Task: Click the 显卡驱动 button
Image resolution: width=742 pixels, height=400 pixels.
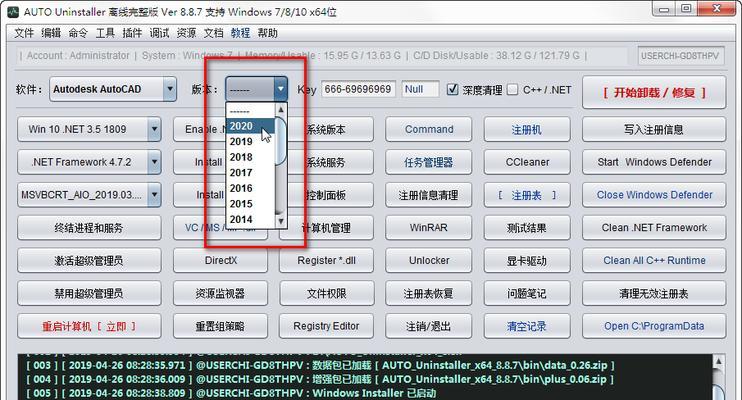Action: (527, 260)
